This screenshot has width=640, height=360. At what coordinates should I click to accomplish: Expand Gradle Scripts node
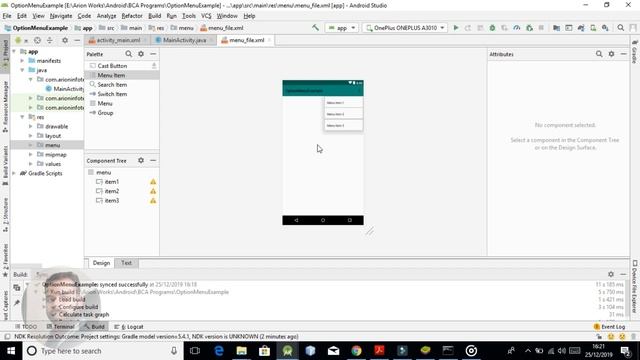tap(14, 173)
